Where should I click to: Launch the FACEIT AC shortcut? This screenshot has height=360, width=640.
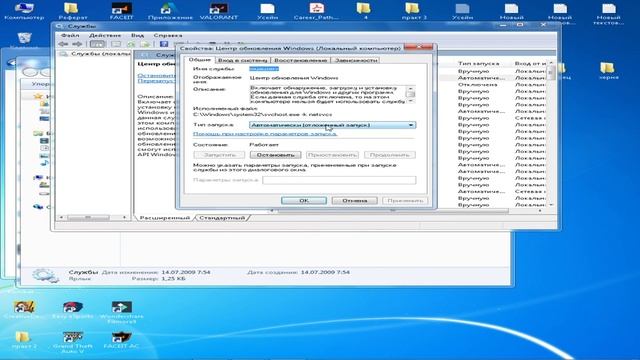coord(121,340)
